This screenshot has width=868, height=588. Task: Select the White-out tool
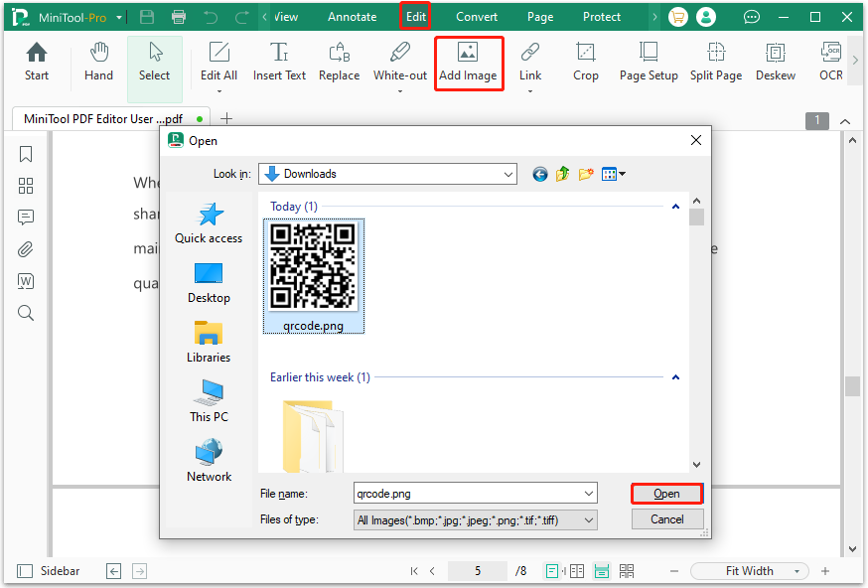tap(399, 62)
